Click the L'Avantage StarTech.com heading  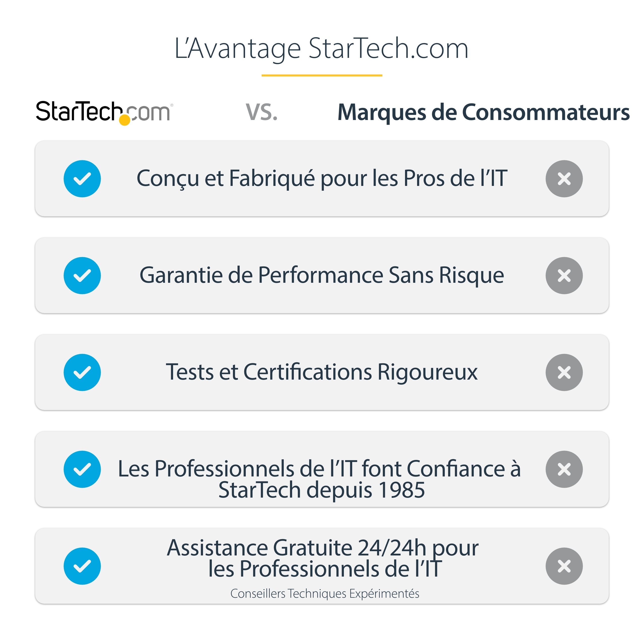(x=321, y=49)
